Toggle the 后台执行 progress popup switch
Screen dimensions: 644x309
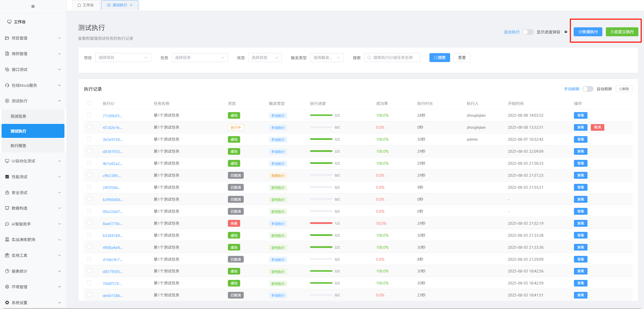(528, 32)
